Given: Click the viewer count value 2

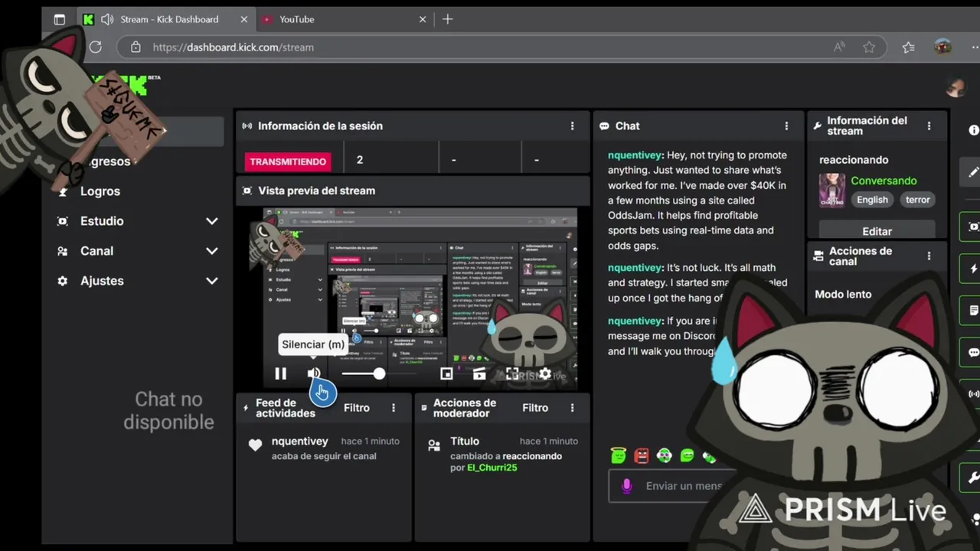Looking at the screenshot, I should tap(359, 160).
